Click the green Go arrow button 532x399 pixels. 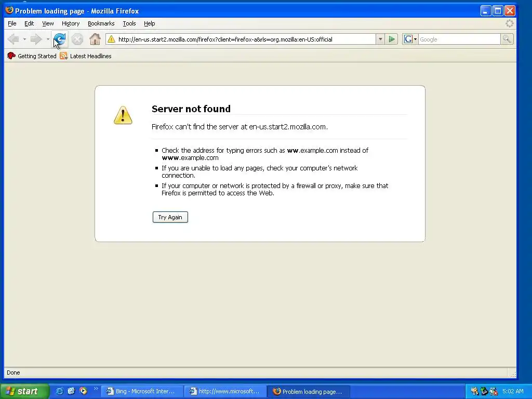pyautogui.click(x=392, y=39)
